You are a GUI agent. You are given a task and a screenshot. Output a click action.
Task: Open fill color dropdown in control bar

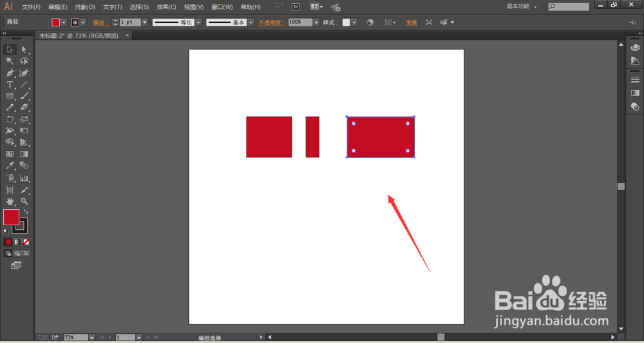(x=64, y=23)
